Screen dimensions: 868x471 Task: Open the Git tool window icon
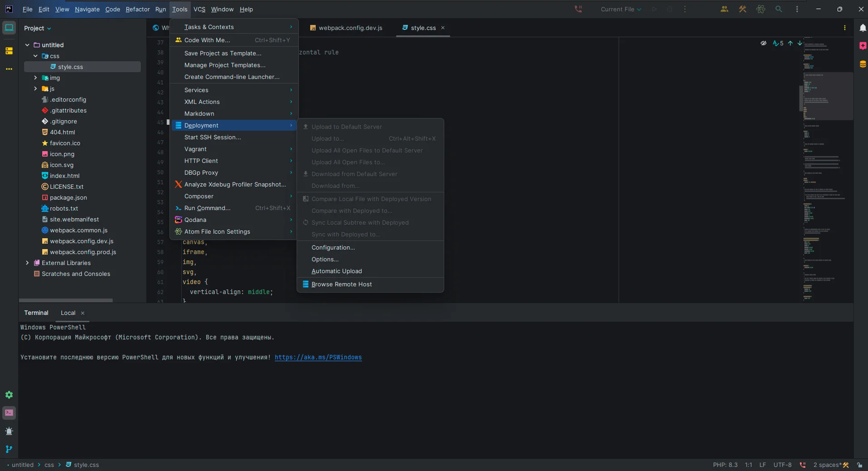(x=9, y=449)
